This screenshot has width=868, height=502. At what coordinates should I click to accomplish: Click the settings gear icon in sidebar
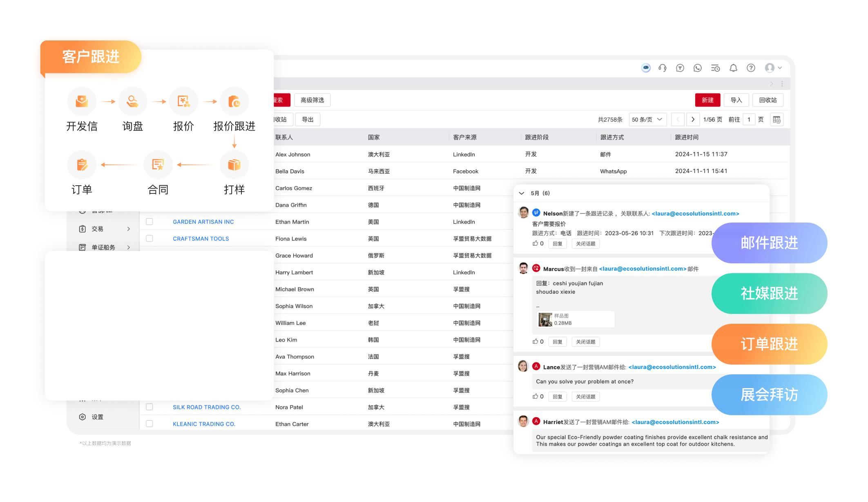(83, 417)
